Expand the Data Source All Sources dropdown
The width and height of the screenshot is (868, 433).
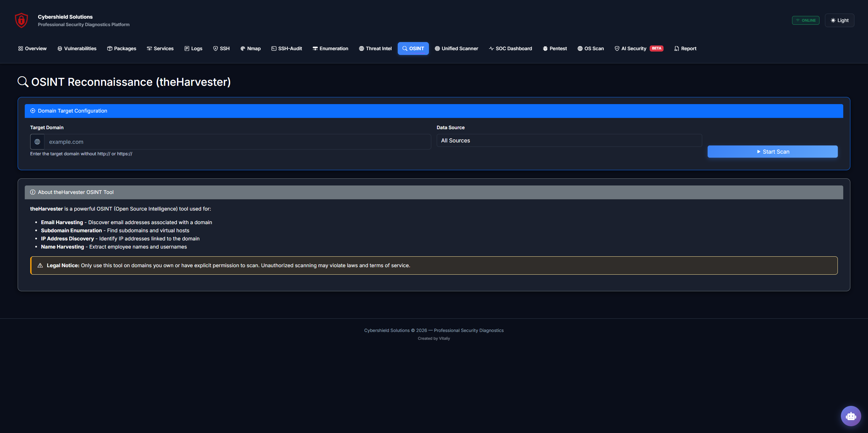coord(569,140)
